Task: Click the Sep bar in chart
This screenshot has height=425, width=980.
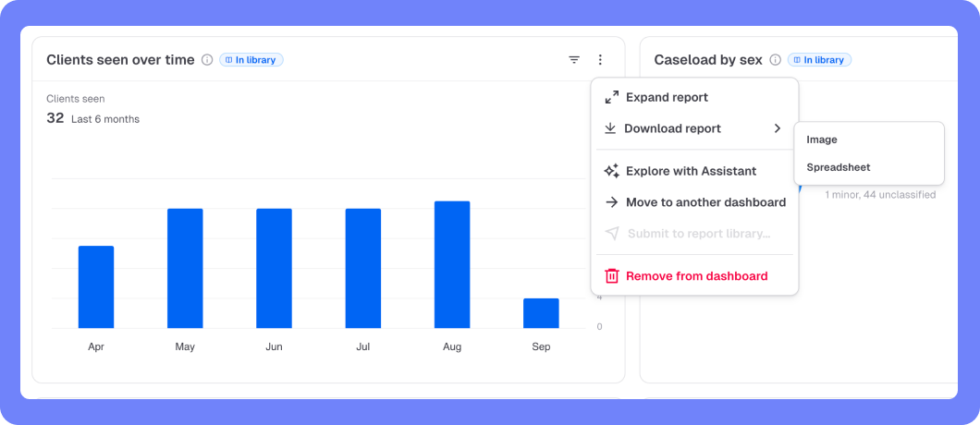Action: [541, 313]
